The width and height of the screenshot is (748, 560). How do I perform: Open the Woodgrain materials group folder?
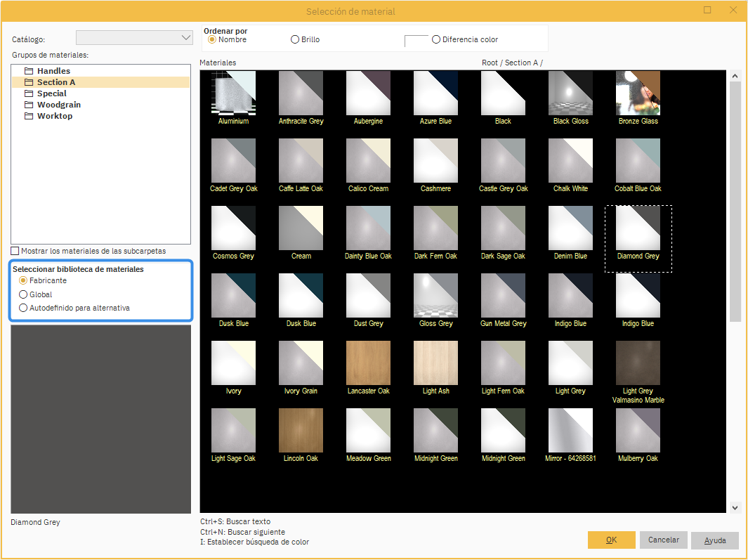(x=58, y=105)
